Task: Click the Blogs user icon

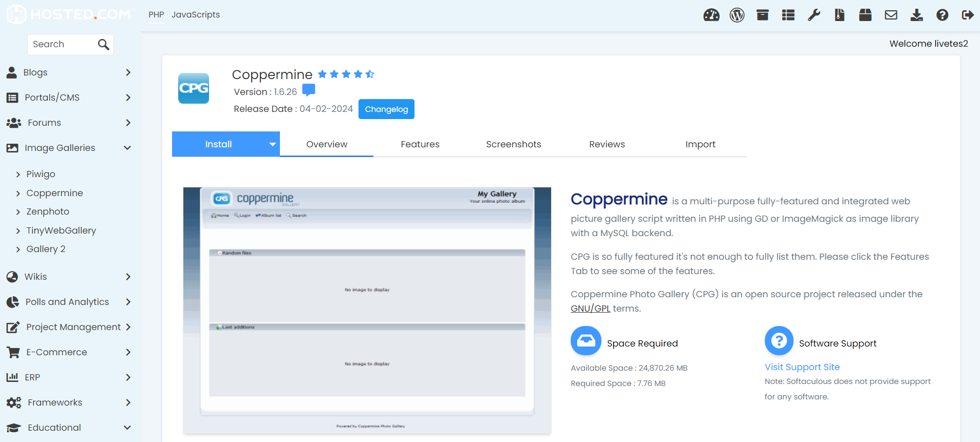Action: coord(12,72)
